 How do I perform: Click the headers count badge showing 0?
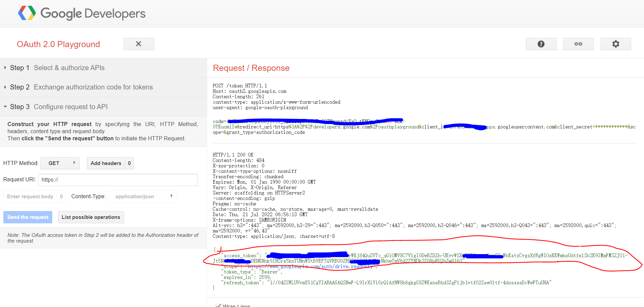pyautogui.click(x=129, y=163)
